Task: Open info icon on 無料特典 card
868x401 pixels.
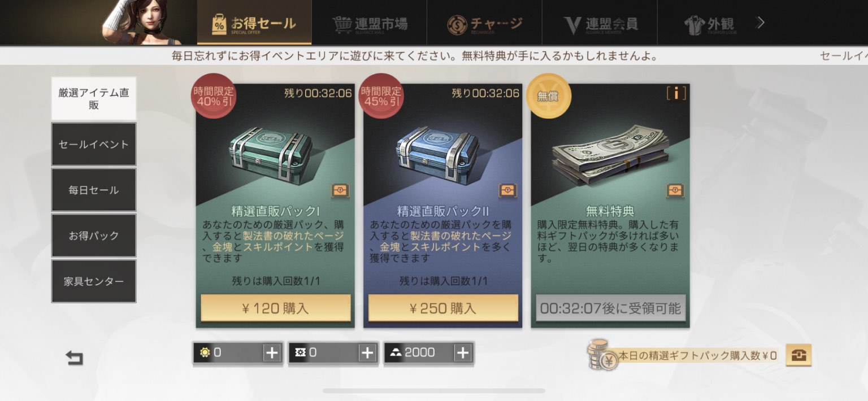Action: point(676,93)
